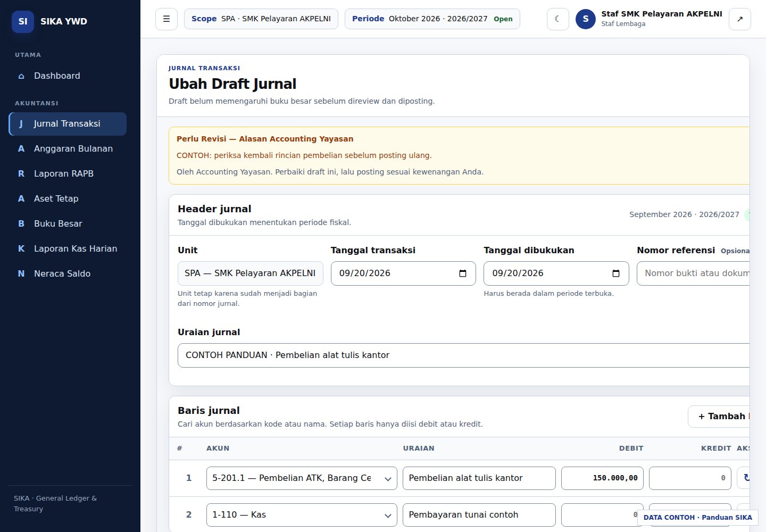Click the arrow icon beside the user profile
Viewport: 766px width, 532px height.
tap(740, 19)
